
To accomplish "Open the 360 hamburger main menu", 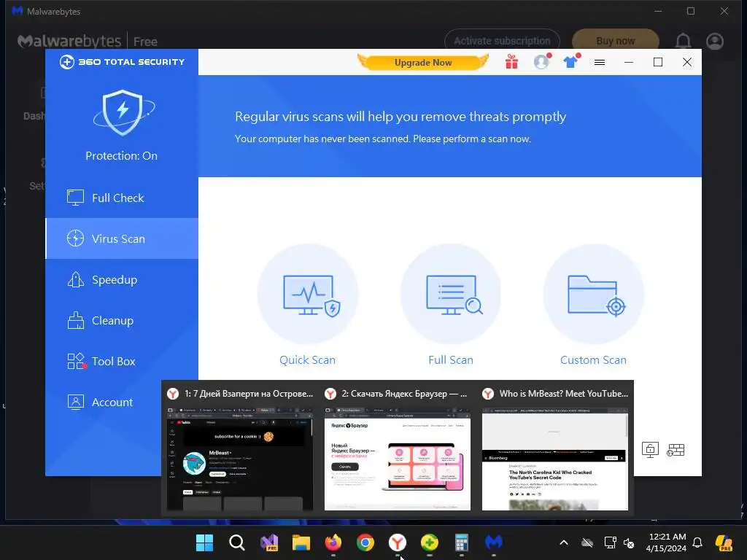I will (x=600, y=63).
